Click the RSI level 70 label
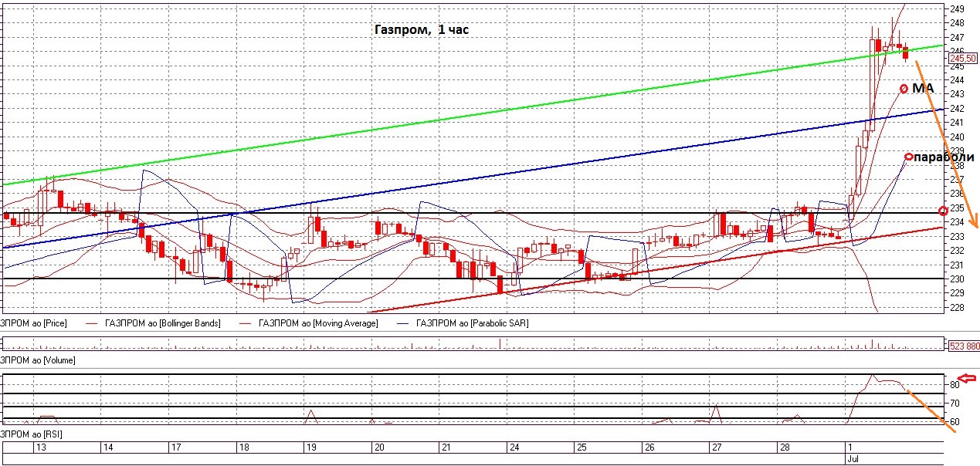 [x=955, y=403]
